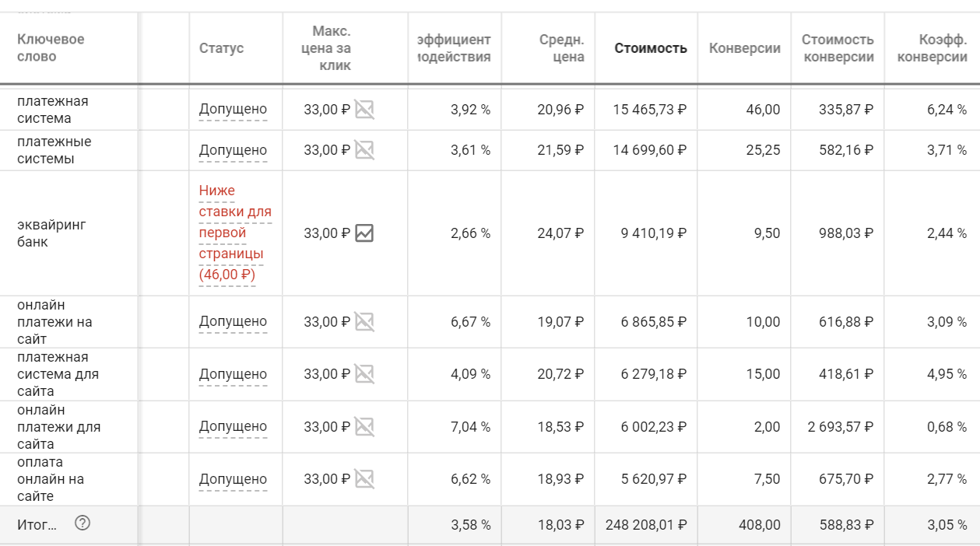Click the unavailable simulator icon in платежные системы row
980x546 pixels.
pyautogui.click(x=364, y=150)
